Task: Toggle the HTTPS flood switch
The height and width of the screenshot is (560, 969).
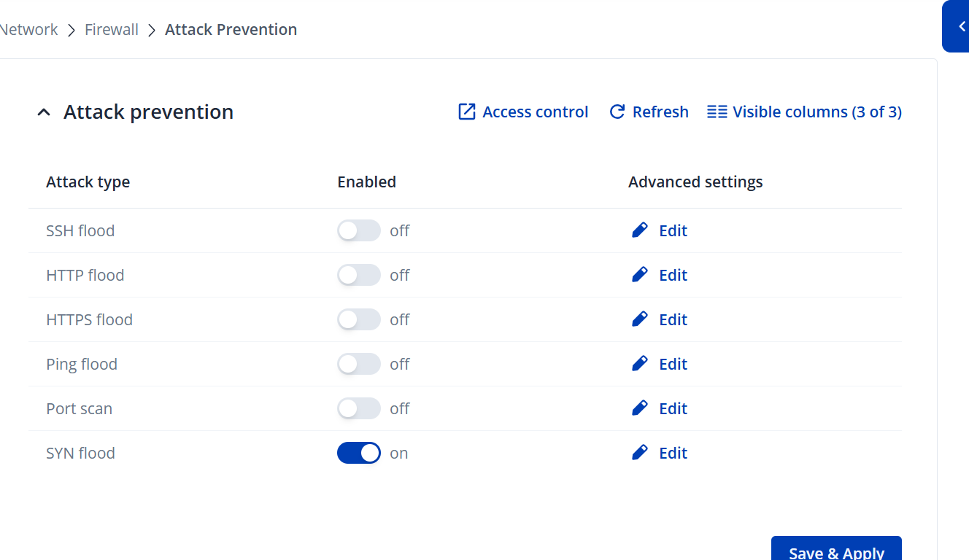Action: pos(358,319)
